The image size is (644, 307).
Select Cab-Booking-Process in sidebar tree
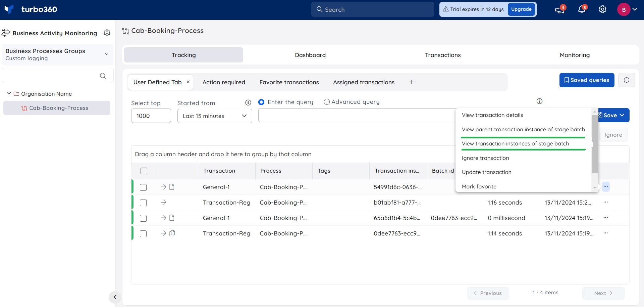[57, 108]
